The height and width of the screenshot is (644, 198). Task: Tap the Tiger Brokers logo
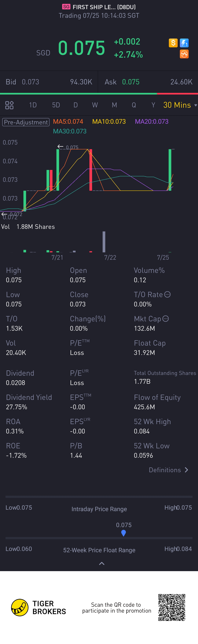[20, 607]
